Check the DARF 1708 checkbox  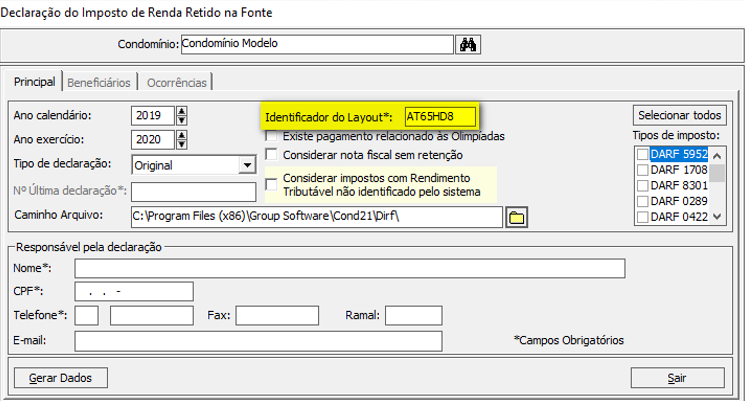642,170
